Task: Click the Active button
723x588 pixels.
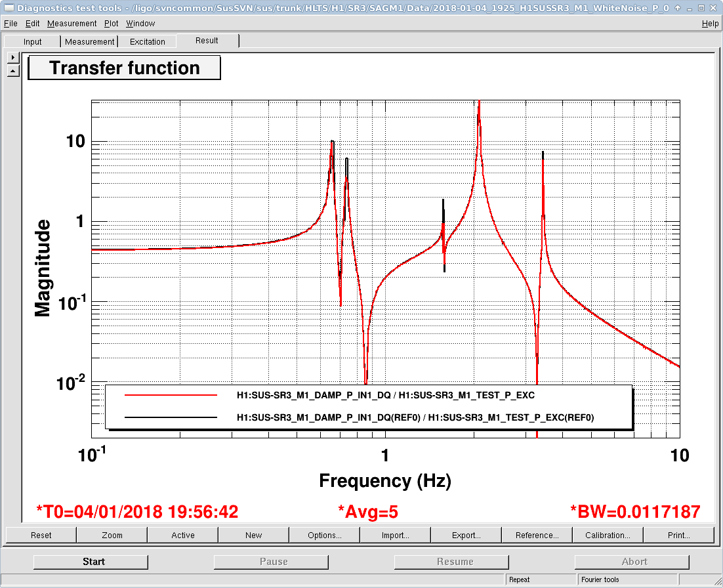Action: coord(183,535)
